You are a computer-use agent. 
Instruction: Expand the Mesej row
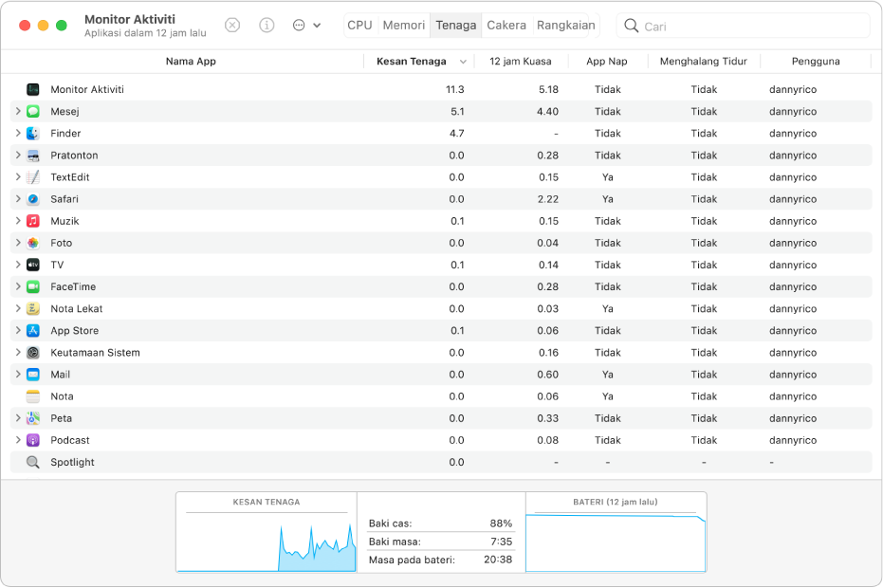point(18,112)
